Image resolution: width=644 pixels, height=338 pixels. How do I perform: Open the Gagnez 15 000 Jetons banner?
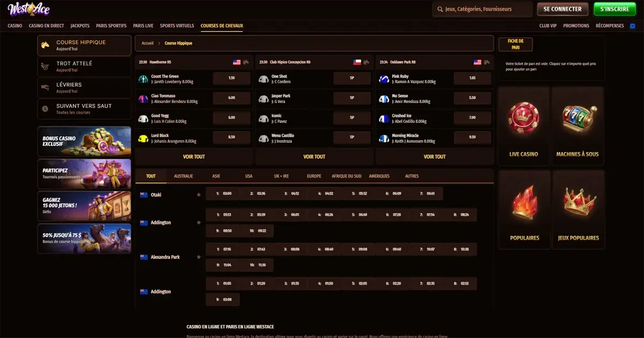84,206
